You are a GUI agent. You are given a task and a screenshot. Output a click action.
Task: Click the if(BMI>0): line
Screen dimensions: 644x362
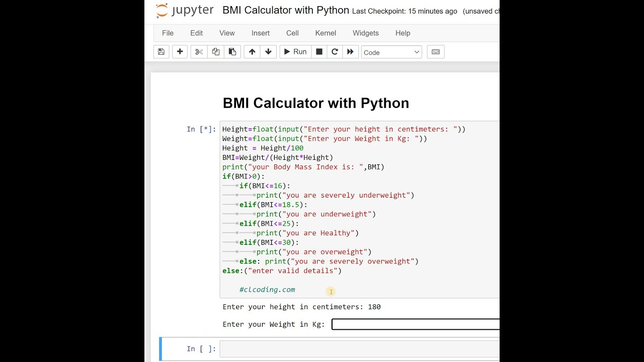(x=244, y=176)
